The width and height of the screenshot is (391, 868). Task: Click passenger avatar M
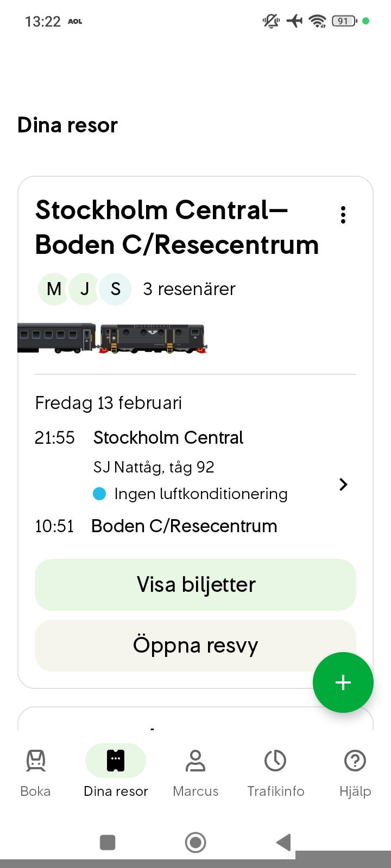54,289
